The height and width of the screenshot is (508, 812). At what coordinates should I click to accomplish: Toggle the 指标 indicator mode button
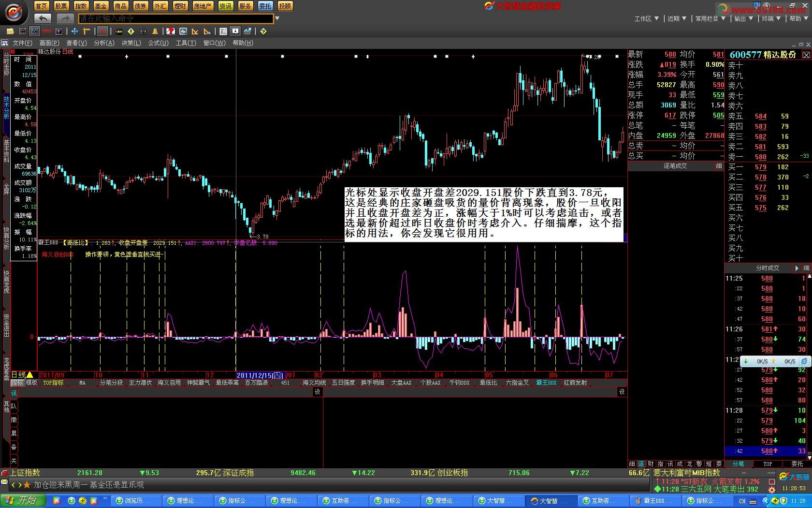17,383
